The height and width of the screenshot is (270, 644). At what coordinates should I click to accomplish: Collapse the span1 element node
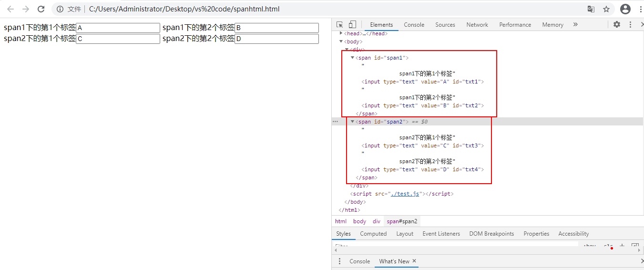point(352,58)
